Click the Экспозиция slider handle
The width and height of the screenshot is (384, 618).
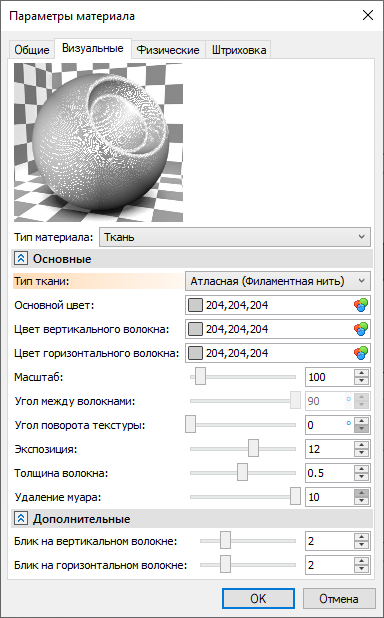(x=254, y=449)
